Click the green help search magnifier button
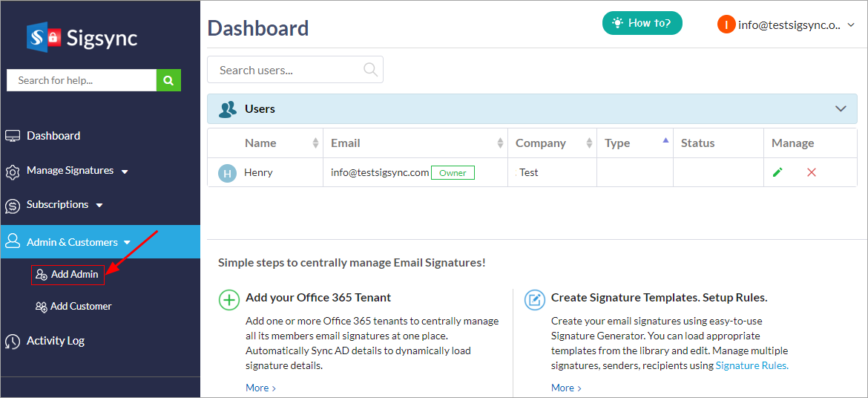This screenshot has height=398, width=868. pos(168,80)
